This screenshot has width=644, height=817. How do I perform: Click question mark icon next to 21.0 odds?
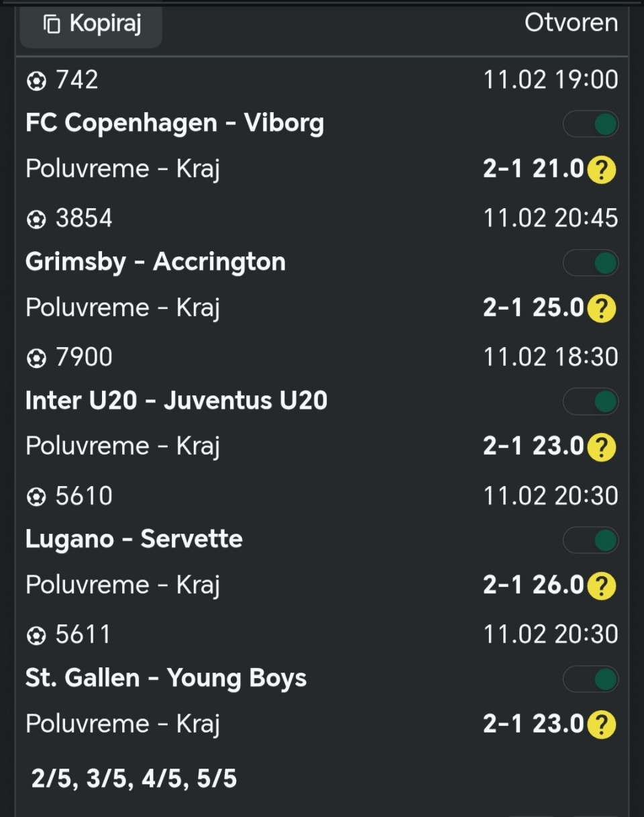click(601, 170)
